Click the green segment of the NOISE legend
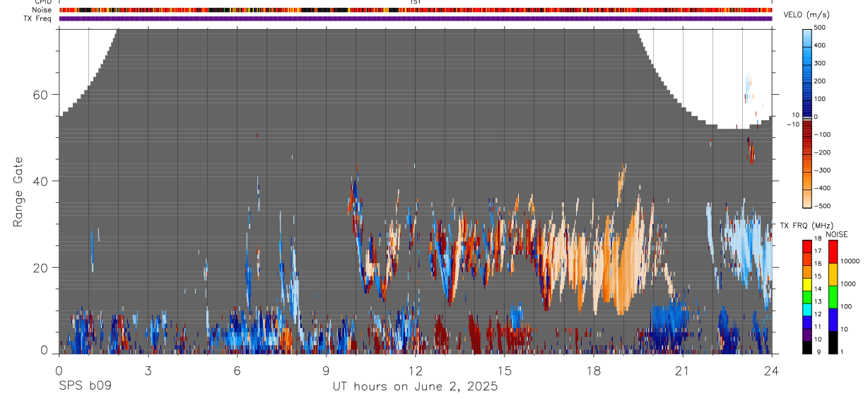 tap(833, 297)
